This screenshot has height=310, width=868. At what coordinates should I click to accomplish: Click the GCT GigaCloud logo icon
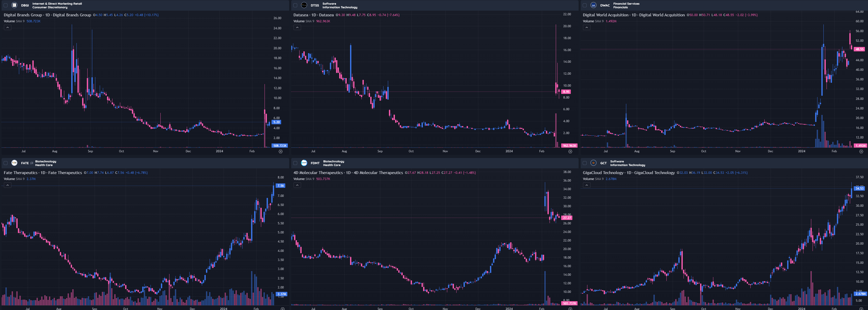[x=593, y=163]
